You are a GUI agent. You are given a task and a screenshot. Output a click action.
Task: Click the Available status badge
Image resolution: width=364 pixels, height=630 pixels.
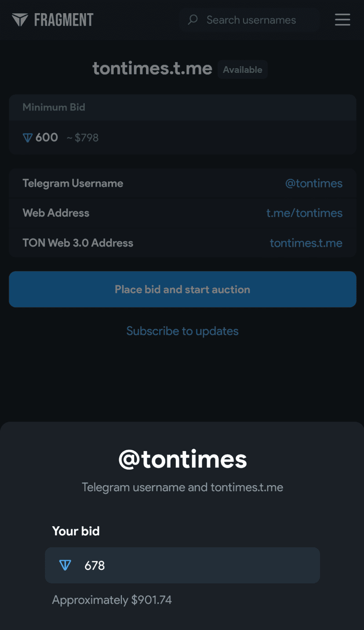click(242, 70)
